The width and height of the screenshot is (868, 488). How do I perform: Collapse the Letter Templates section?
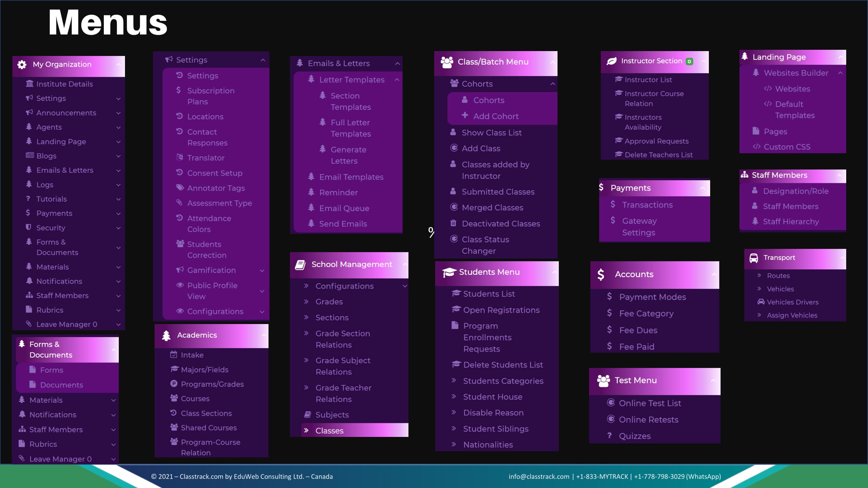tap(397, 80)
